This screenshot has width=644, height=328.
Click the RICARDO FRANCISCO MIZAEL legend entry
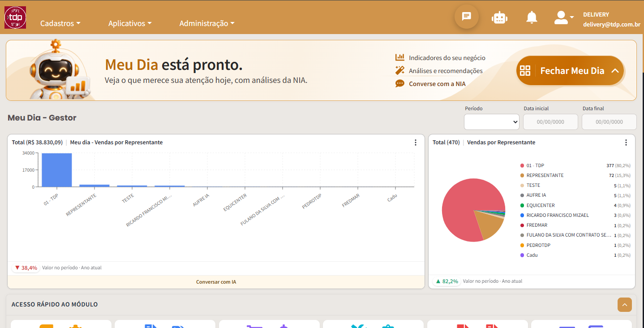[x=575, y=215]
